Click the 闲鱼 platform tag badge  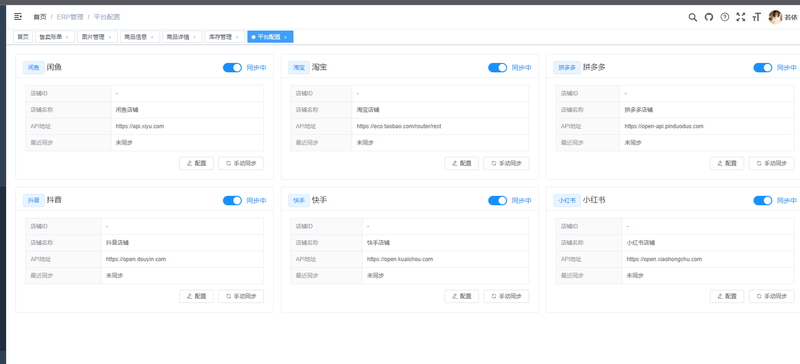[34, 67]
